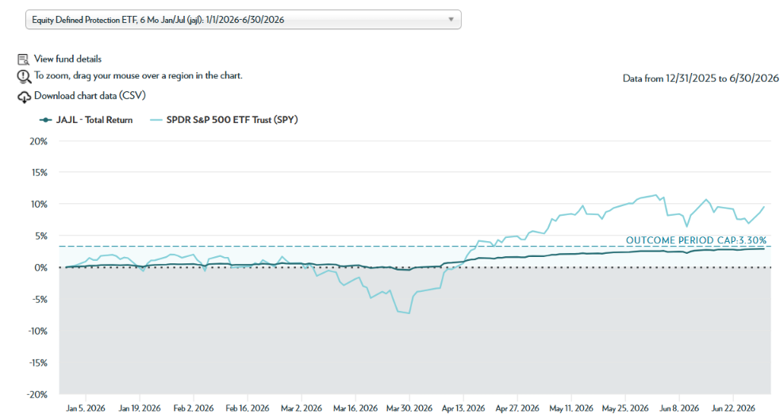Click the 10% y-axis label

coord(38,204)
